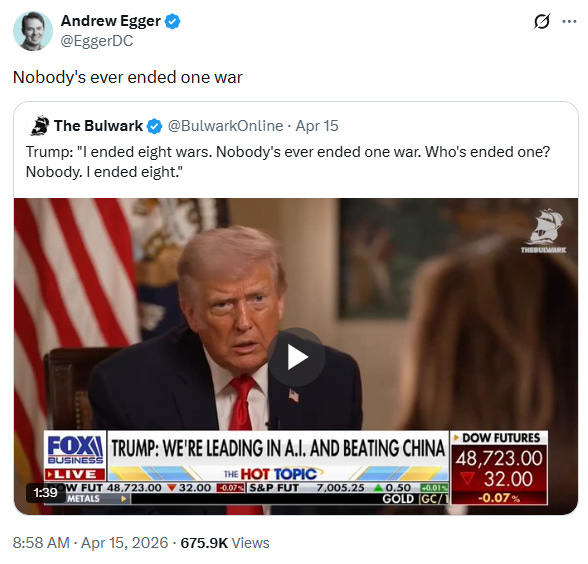Click the 675.9K Views count
588x564 pixels.
coord(225,543)
